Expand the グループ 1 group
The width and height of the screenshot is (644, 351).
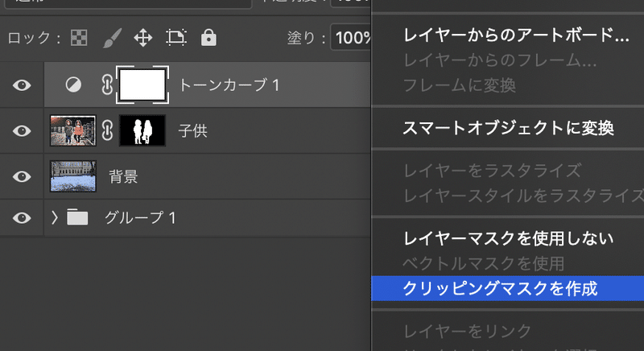coord(54,217)
